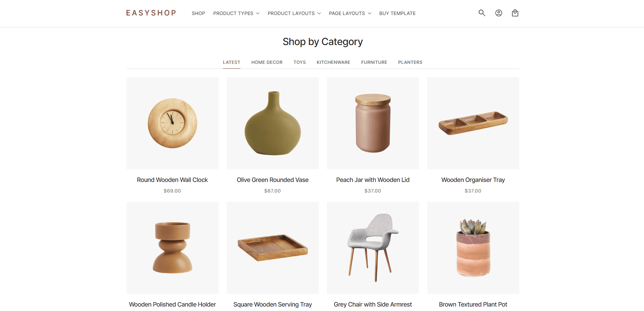
Task: Click the Buy Template link
Action: coord(398,13)
